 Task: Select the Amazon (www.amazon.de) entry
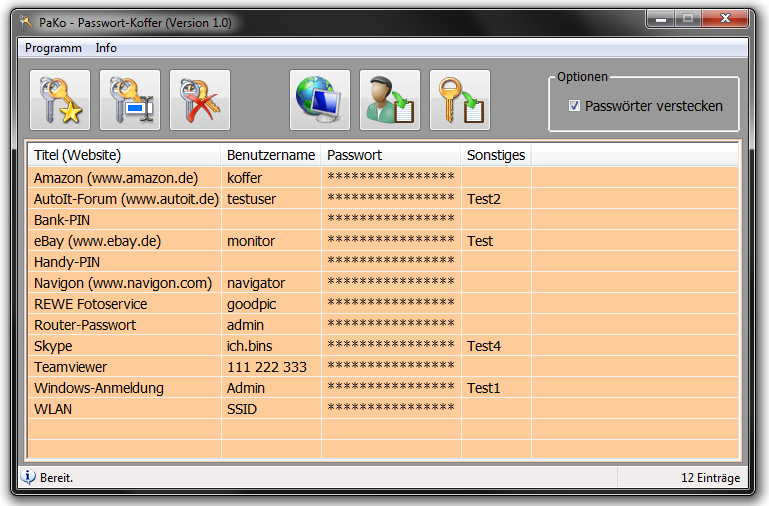tap(115, 178)
